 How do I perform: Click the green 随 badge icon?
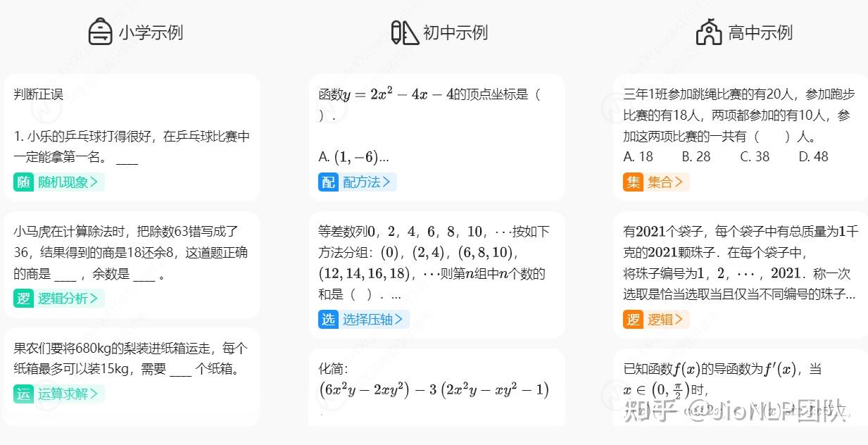[24, 182]
